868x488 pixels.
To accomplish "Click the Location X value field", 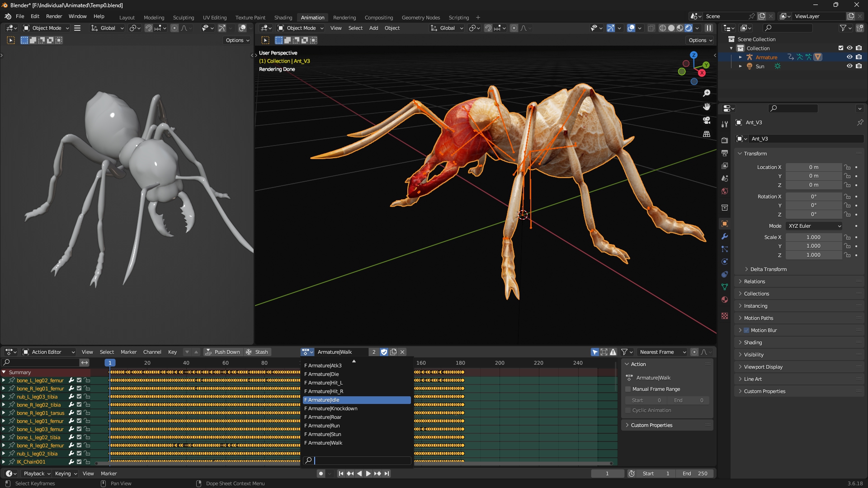I will [813, 167].
